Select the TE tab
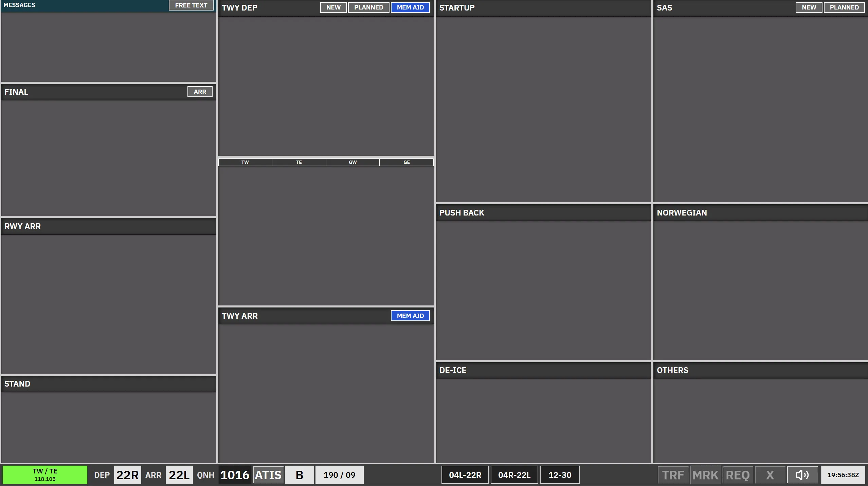Image resolution: width=868 pixels, height=486 pixels. point(299,162)
